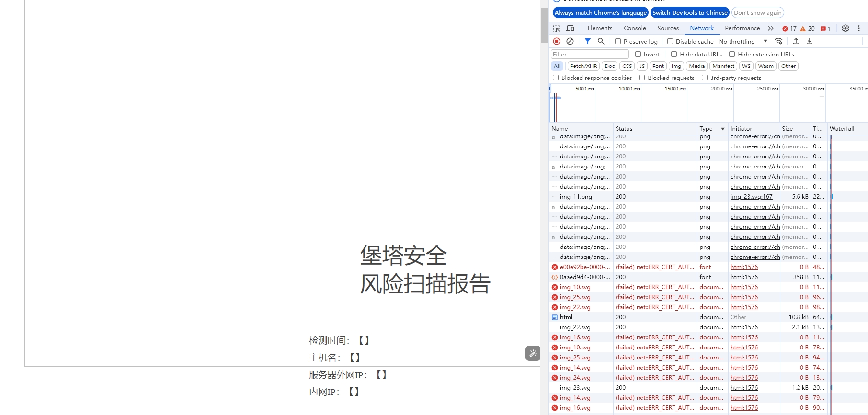
Task: Select the img_11.png request row
Action: (x=708, y=197)
